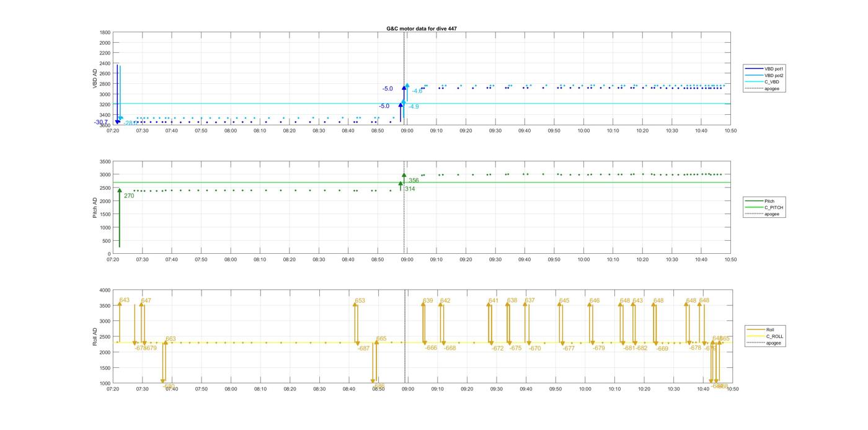Click '3500' on the Pitch y-axis
The width and height of the screenshot is (868, 430).
tap(105, 161)
